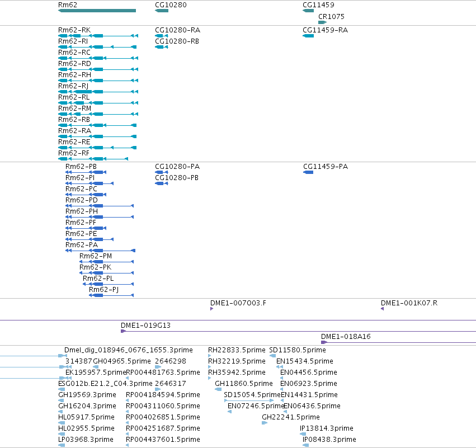The image size is (476, 448).
Task: Click the Rm62-RE transcript label
Action: (x=74, y=142)
